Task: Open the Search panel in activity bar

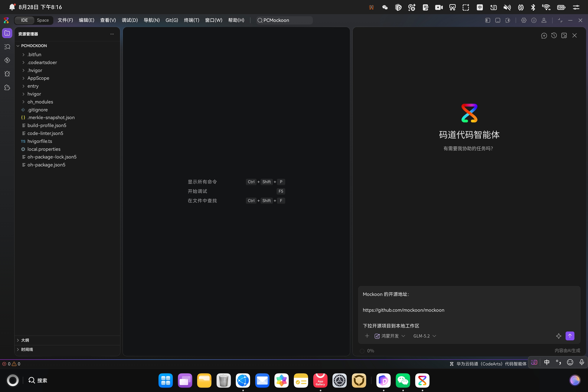Action: pos(7,47)
